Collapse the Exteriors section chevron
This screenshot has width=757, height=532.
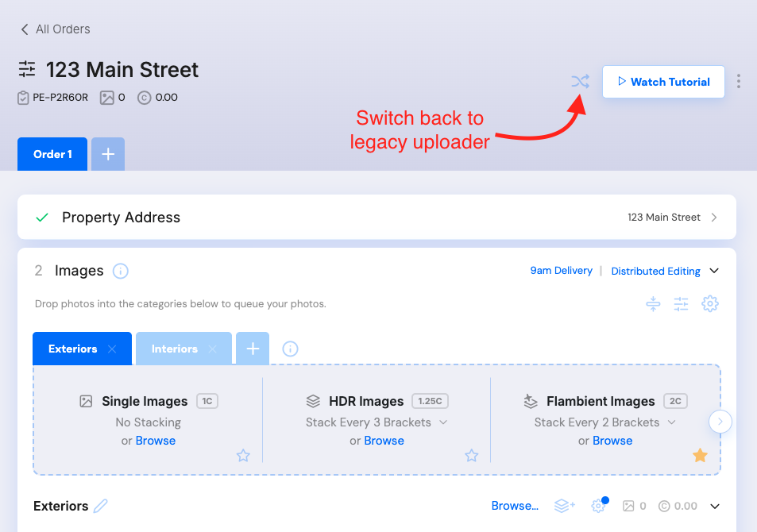714,505
